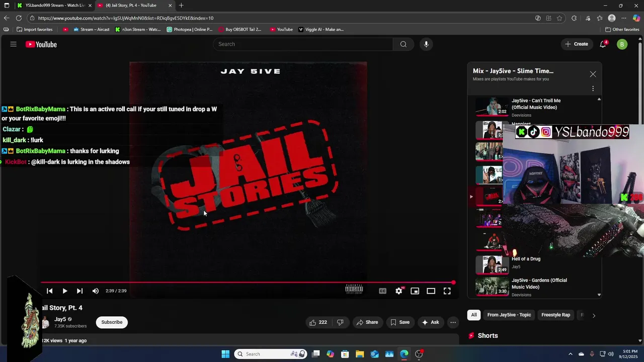This screenshot has width=644, height=362.
Task: Close the Jail Story Pt. 4 browser tab
Action: (x=170, y=6)
